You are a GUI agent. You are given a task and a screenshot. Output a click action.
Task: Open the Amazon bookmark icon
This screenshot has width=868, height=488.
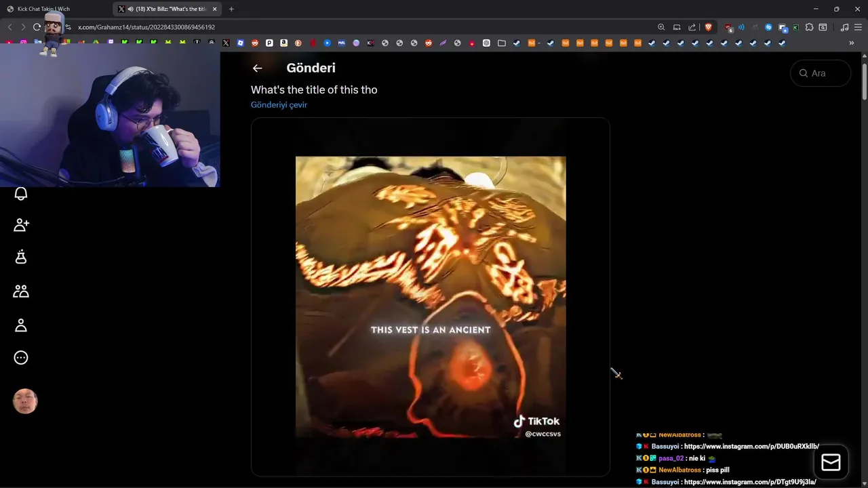[x=283, y=43]
